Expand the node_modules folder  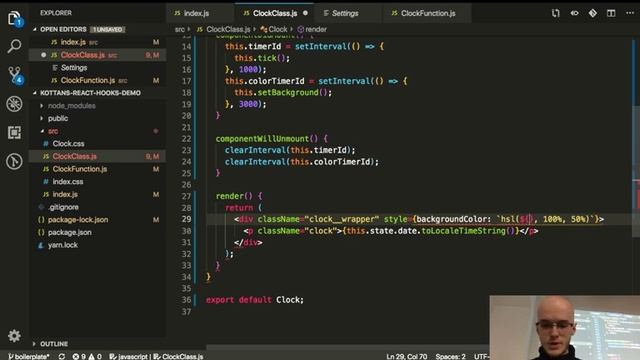click(x=71, y=106)
